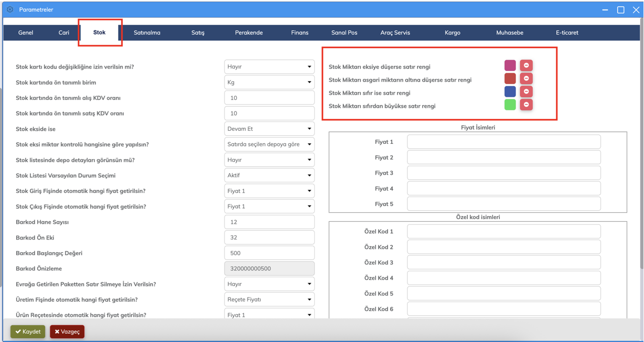Click the Fiyat 1 name input field
The width and height of the screenshot is (644, 342).
point(504,142)
